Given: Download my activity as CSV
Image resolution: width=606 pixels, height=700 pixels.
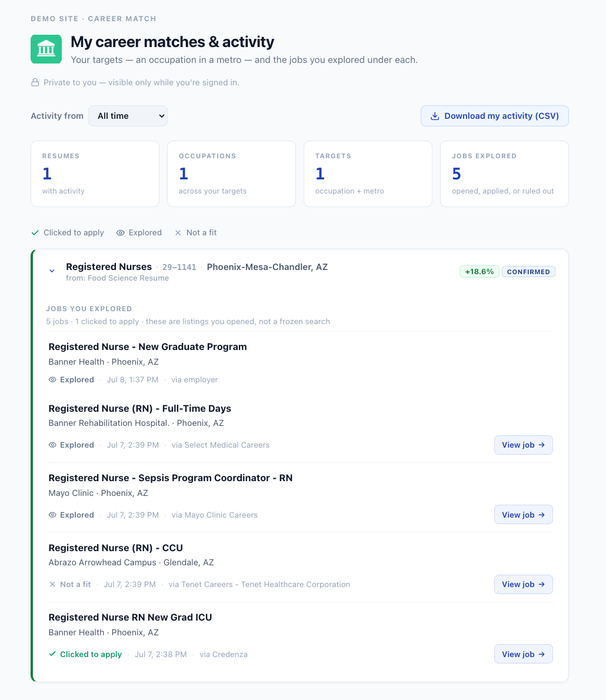Looking at the screenshot, I should [494, 116].
